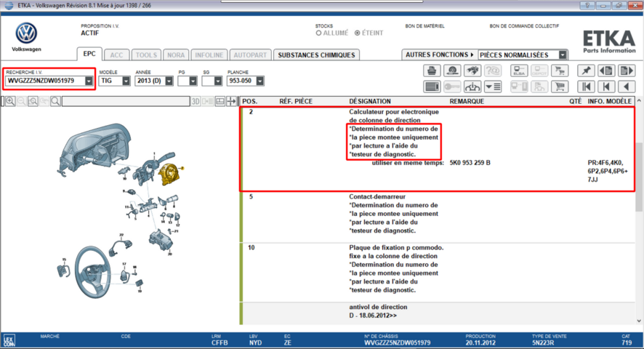The width and height of the screenshot is (644, 349).
Task: Click the single shopping cart icon
Action: [560, 87]
